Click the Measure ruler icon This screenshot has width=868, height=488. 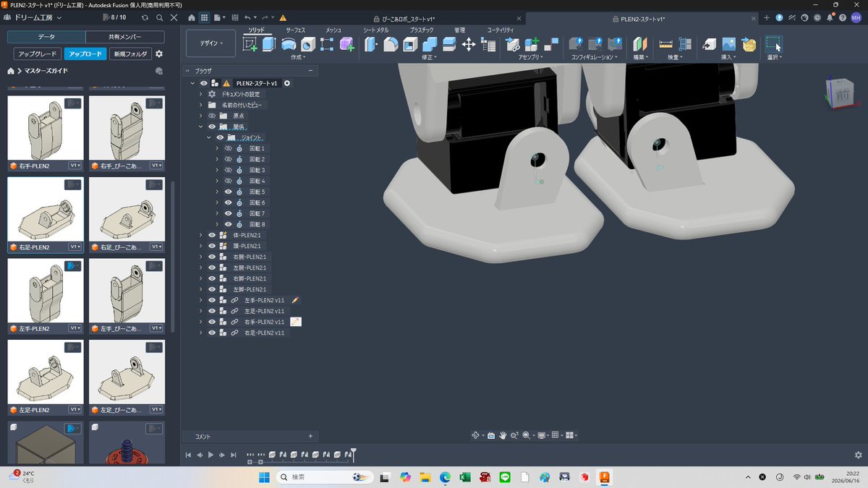point(666,44)
